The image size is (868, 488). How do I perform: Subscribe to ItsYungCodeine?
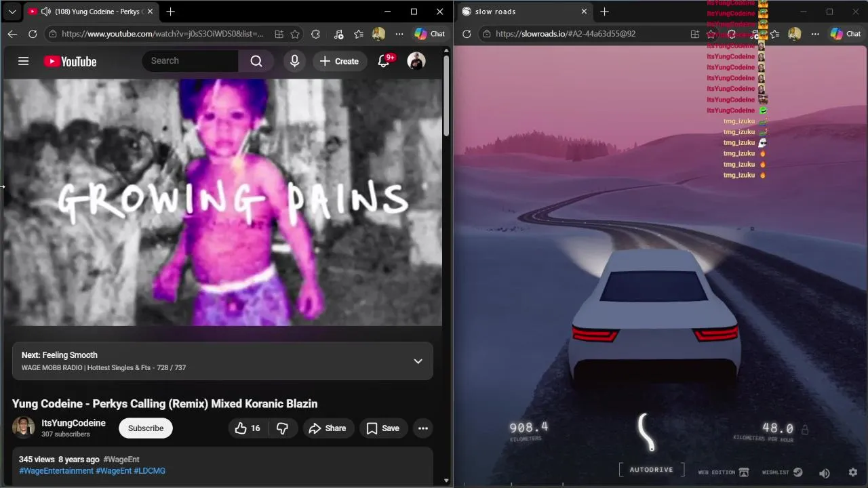[x=146, y=428]
